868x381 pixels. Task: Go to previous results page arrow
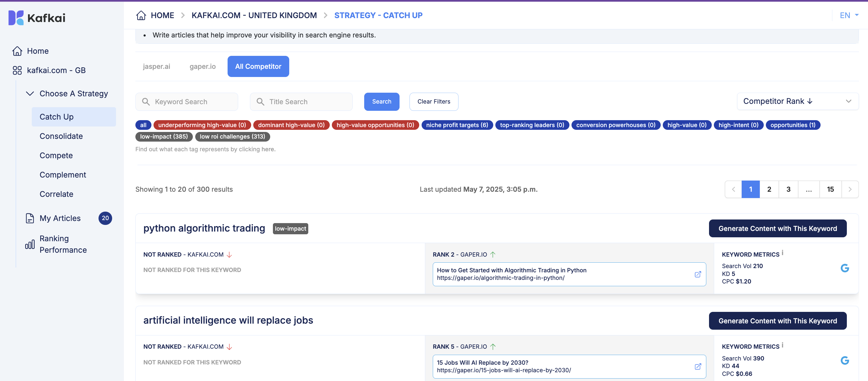pos(733,189)
